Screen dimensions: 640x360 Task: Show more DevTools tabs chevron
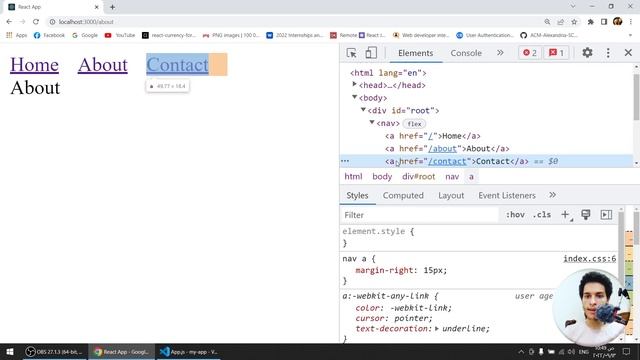(x=500, y=53)
